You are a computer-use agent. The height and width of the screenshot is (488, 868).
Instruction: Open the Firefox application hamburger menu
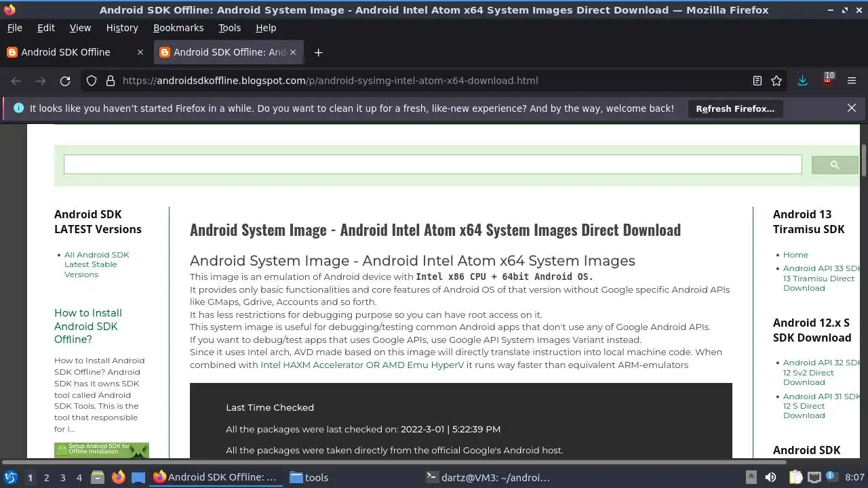[852, 81]
